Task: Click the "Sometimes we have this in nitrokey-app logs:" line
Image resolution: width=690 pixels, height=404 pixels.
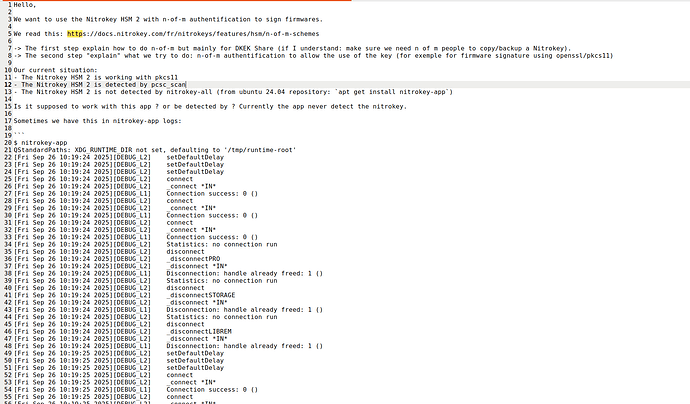Action: pos(97,121)
